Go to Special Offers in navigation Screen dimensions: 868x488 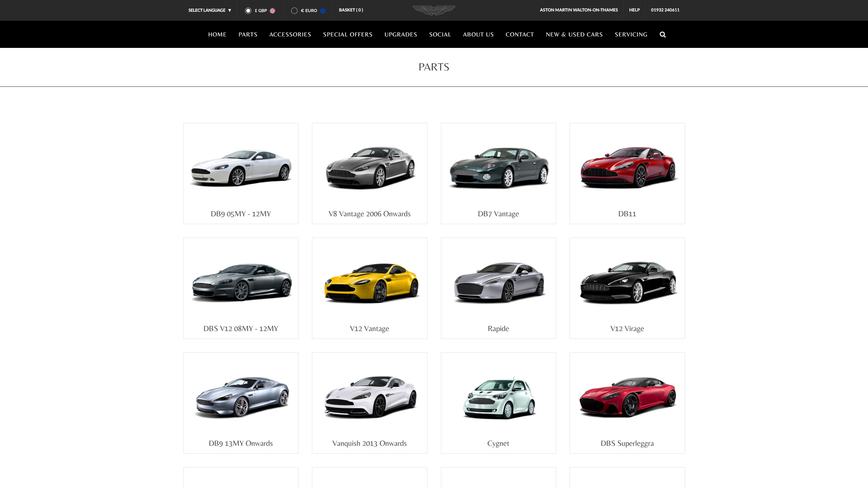348,34
